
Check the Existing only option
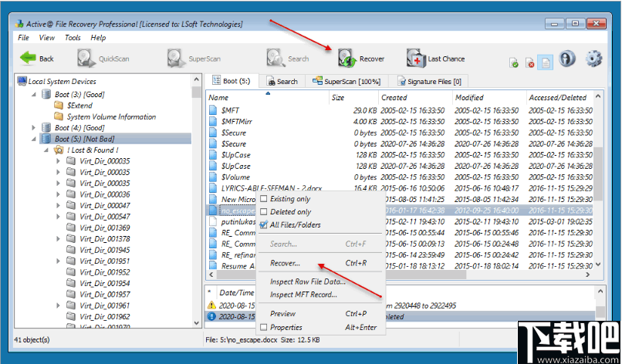click(263, 199)
